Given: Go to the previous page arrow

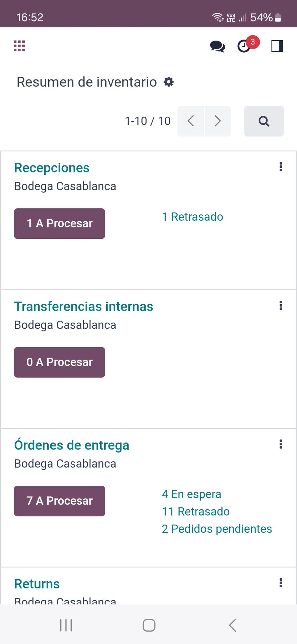Looking at the screenshot, I should 191,121.
